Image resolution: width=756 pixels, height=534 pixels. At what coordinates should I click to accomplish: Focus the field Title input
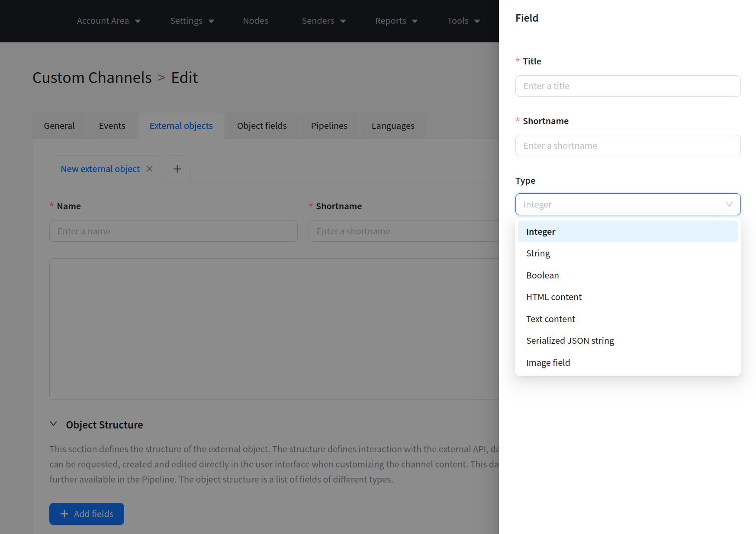tap(628, 86)
